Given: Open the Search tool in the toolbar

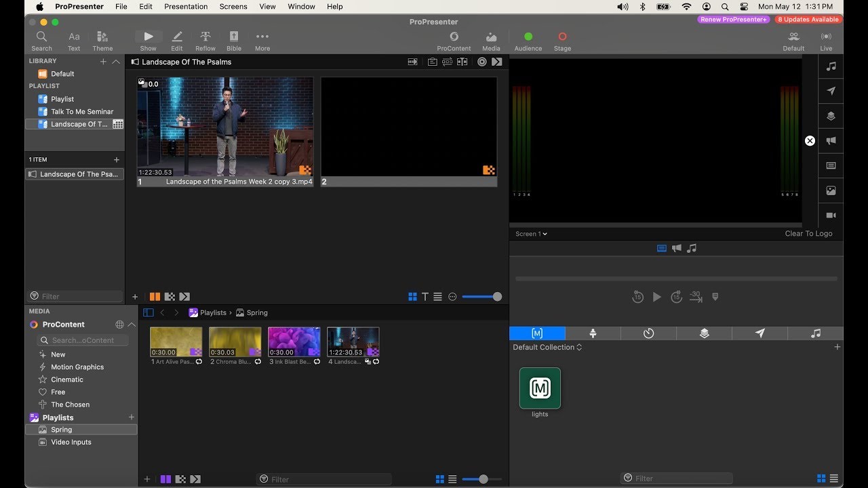Looking at the screenshot, I should click(41, 41).
